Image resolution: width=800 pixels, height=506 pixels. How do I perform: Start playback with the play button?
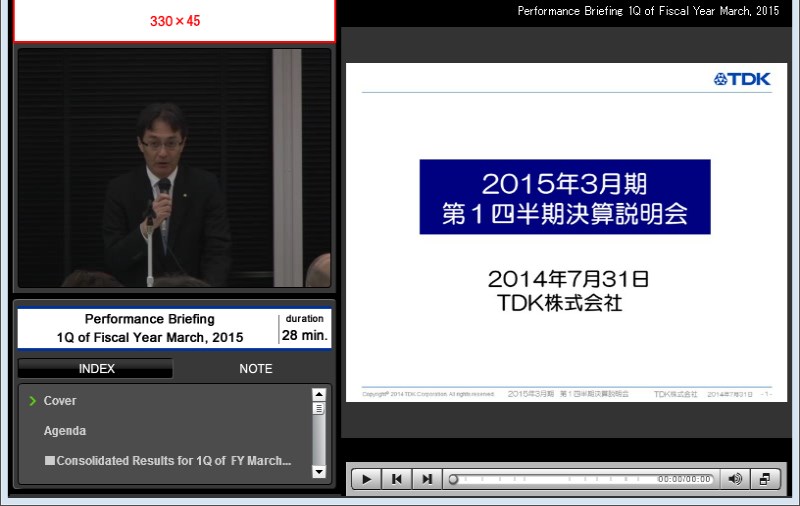click(x=366, y=479)
